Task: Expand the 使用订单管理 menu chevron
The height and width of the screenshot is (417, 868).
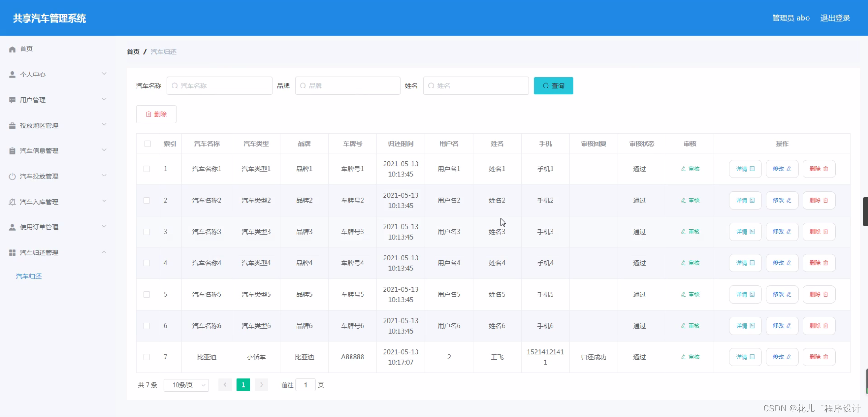Action: click(x=104, y=226)
